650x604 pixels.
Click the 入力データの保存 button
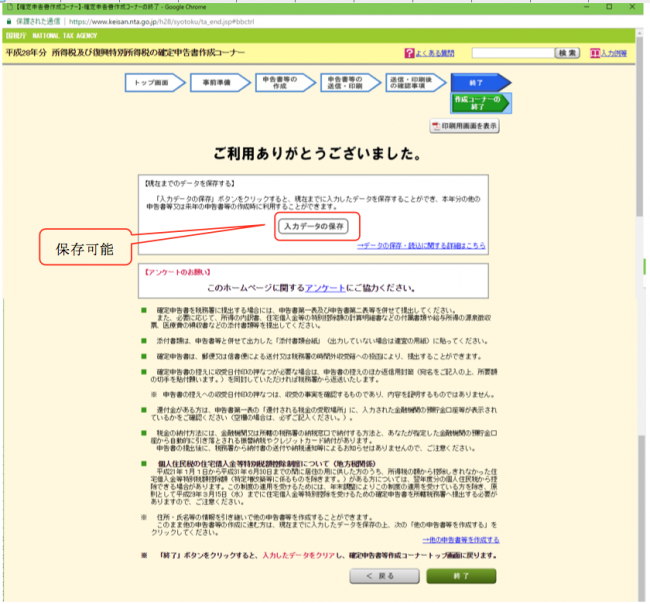(x=314, y=226)
